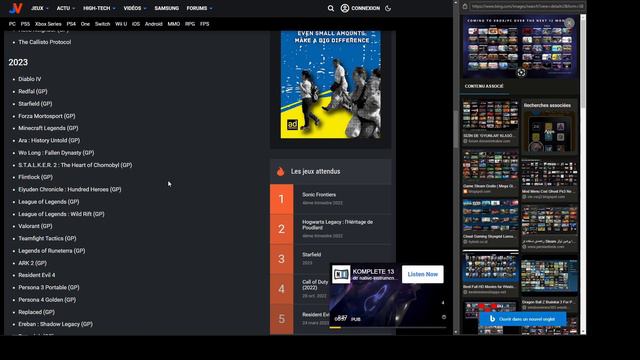Click the KOMPLETE 13 ad logo
The height and width of the screenshot is (360, 640).
[341, 274]
